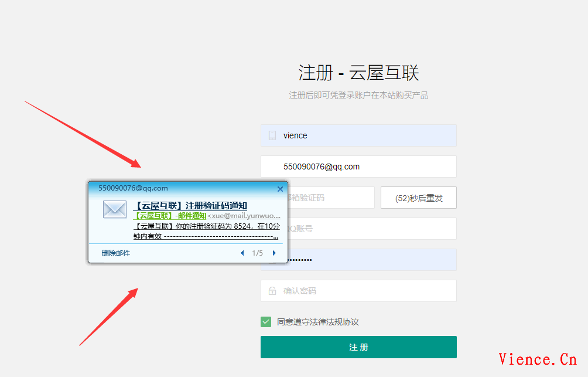Viewport: 588px width, 377px height.
Task: Click the envelope icon in mail popup
Action: click(x=115, y=209)
